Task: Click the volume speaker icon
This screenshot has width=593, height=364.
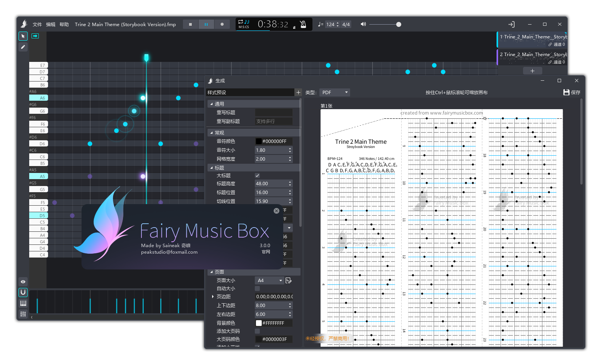Action: (363, 24)
